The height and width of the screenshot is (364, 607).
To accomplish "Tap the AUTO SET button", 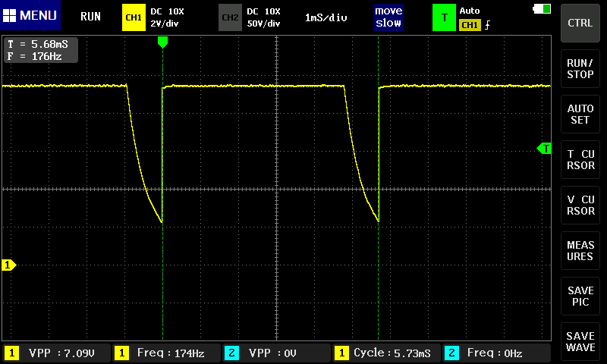I will pos(580,114).
